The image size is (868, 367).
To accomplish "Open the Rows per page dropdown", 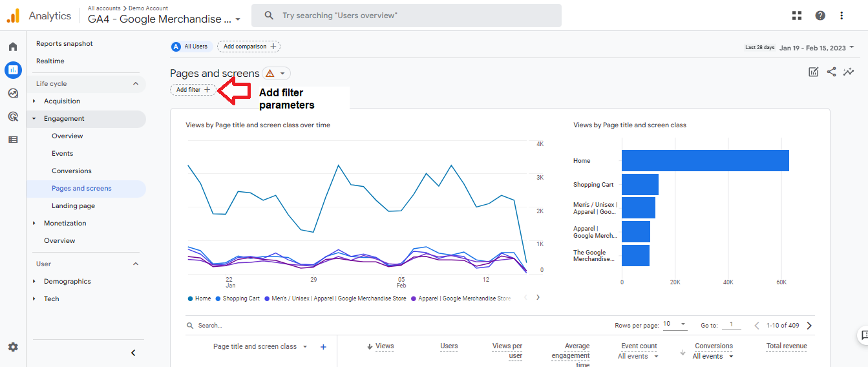I will (675, 324).
